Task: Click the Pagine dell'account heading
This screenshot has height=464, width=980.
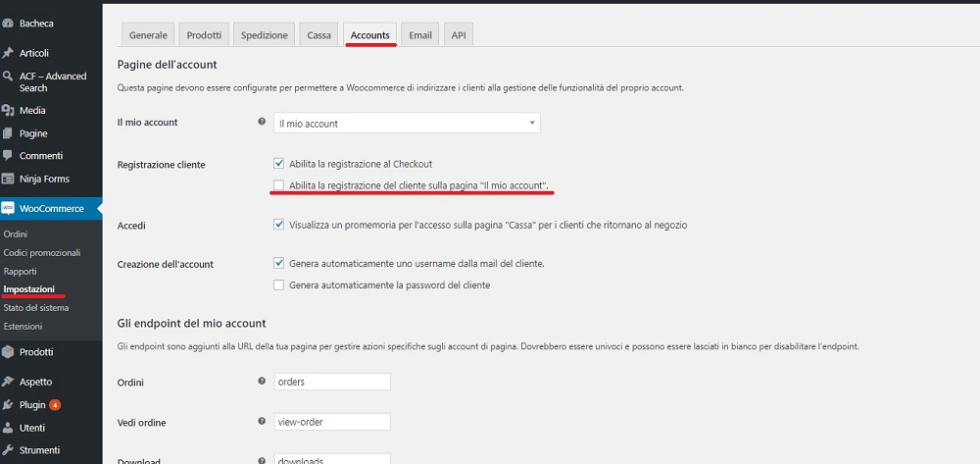Action: pyautogui.click(x=167, y=65)
